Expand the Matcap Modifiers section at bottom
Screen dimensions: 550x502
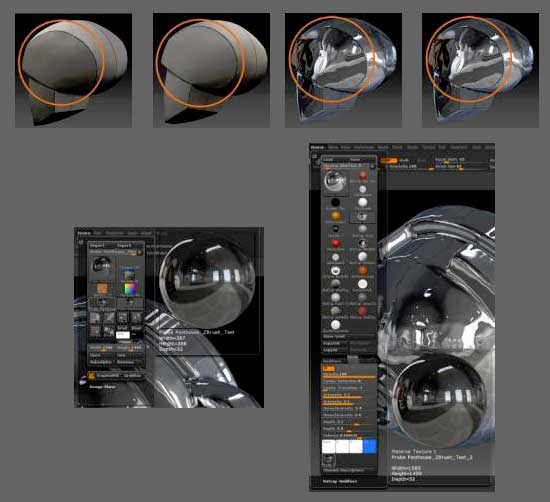click(x=340, y=481)
